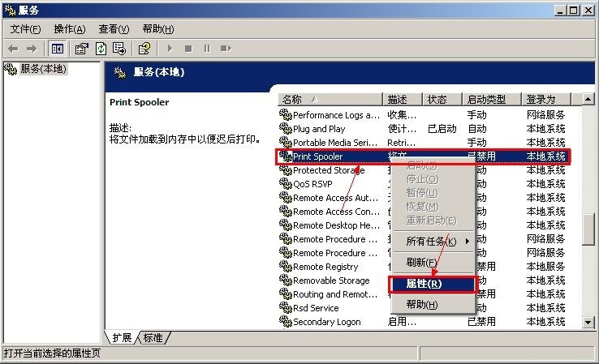Open the 操作(A) menu

coord(70,29)
